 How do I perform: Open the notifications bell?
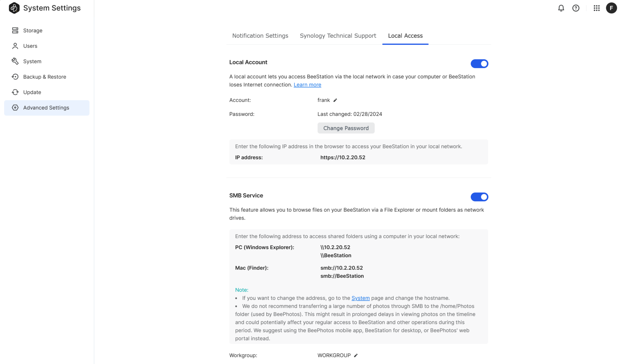(x=561, y=8)
